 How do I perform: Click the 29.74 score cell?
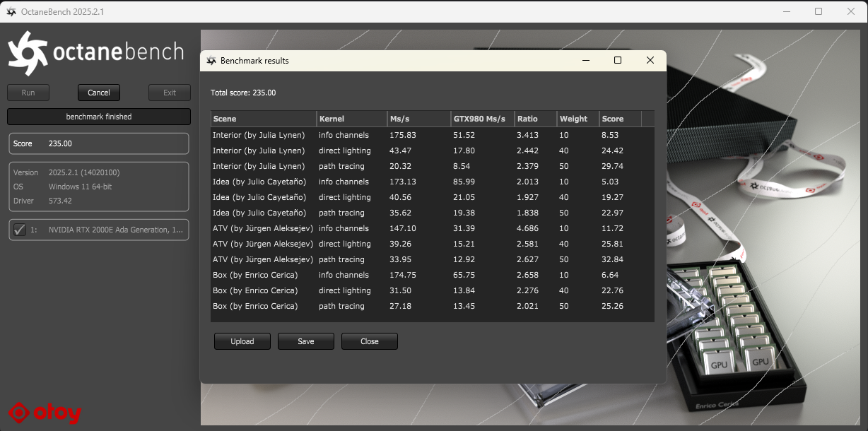click(x=612, y=166)
